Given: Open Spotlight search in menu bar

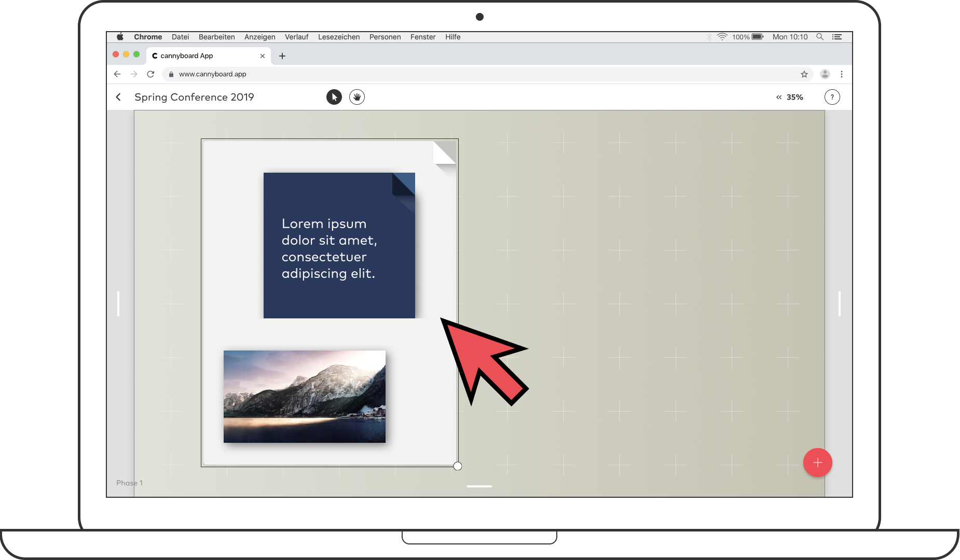Looking at the screenshot, I should point(820,37).
